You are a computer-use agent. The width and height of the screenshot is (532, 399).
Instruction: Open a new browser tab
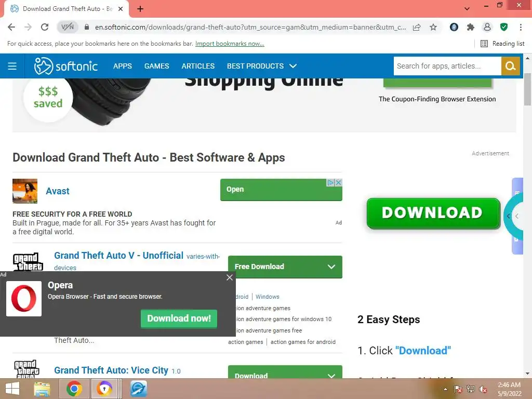coord(140,9)
